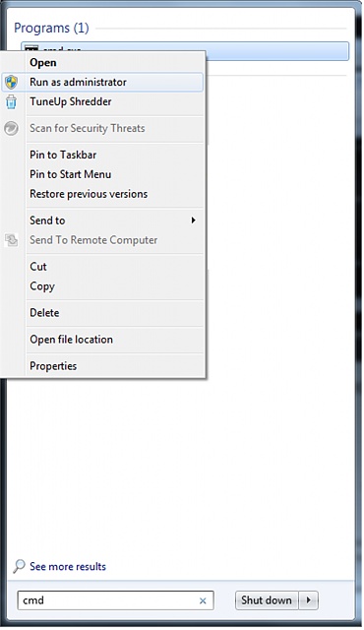Select Delete in the context menu
364x630 pixels.
[x=44, y=313]
